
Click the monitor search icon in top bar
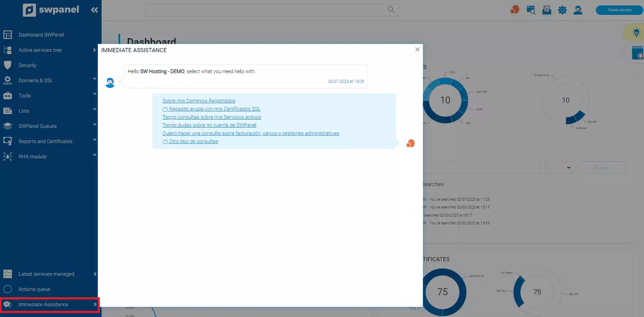pos(531,10)
